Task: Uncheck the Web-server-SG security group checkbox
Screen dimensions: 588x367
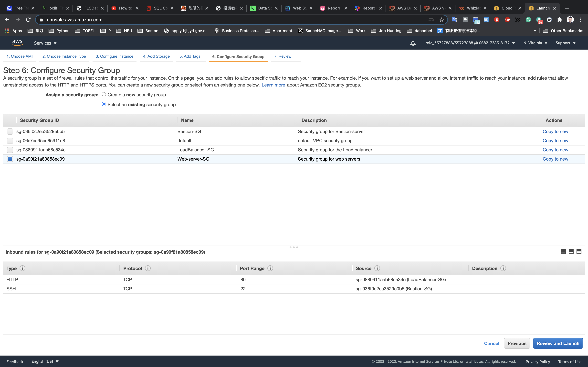Action: (10, 159)
